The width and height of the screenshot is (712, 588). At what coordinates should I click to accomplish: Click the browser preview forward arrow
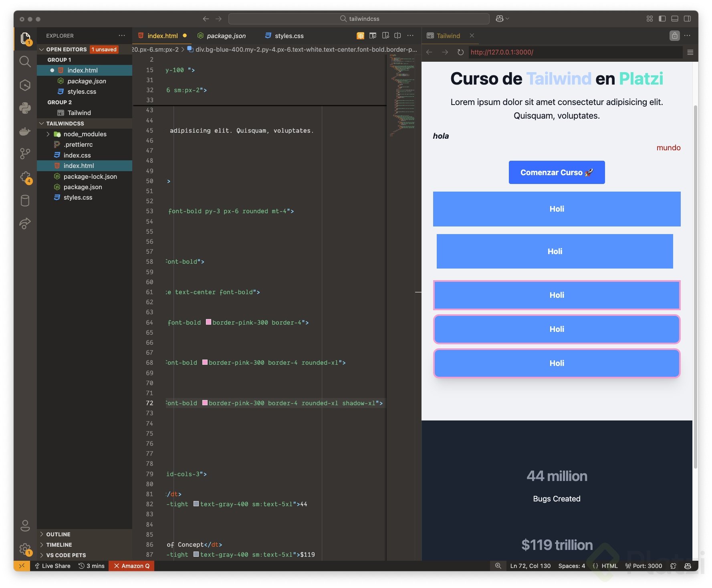445,52
